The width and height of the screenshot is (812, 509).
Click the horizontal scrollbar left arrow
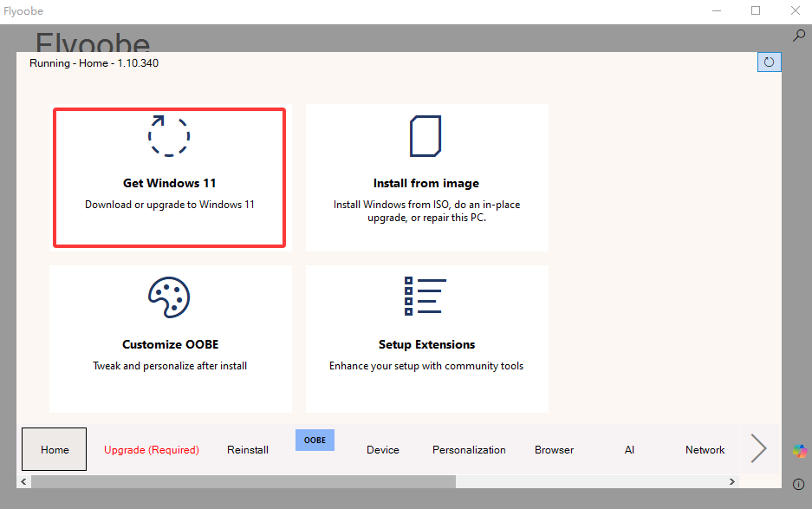coord(23,481)
